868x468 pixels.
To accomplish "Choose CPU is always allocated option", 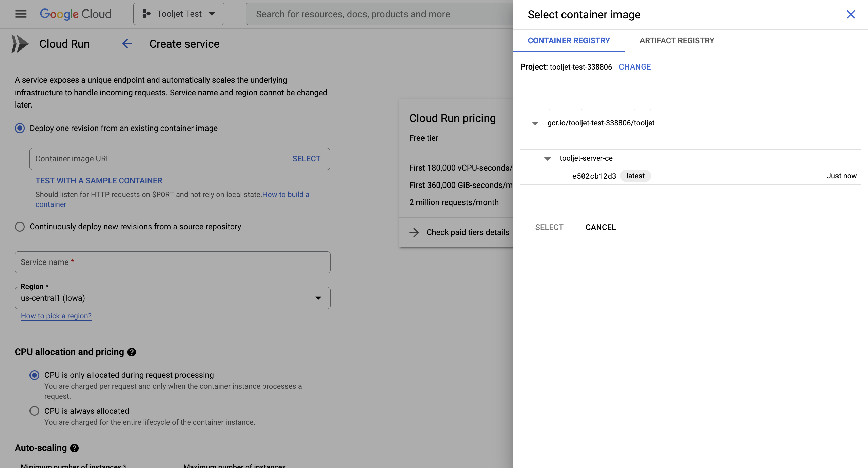I will (35, 411).
